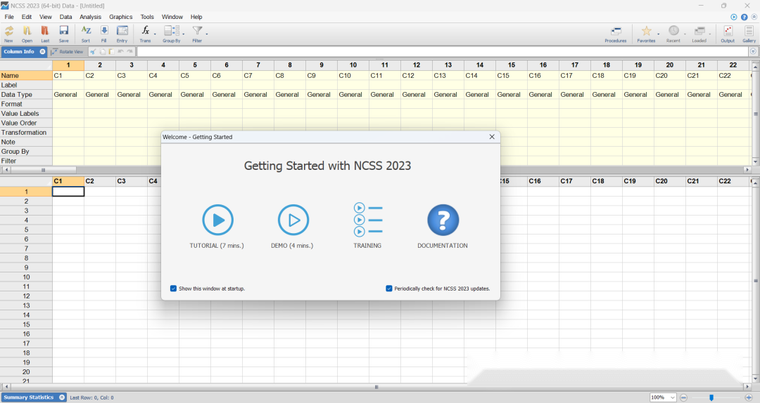
Task: Click the play video icon beside help
Action: pyautogui.click(x=734, y=17)
